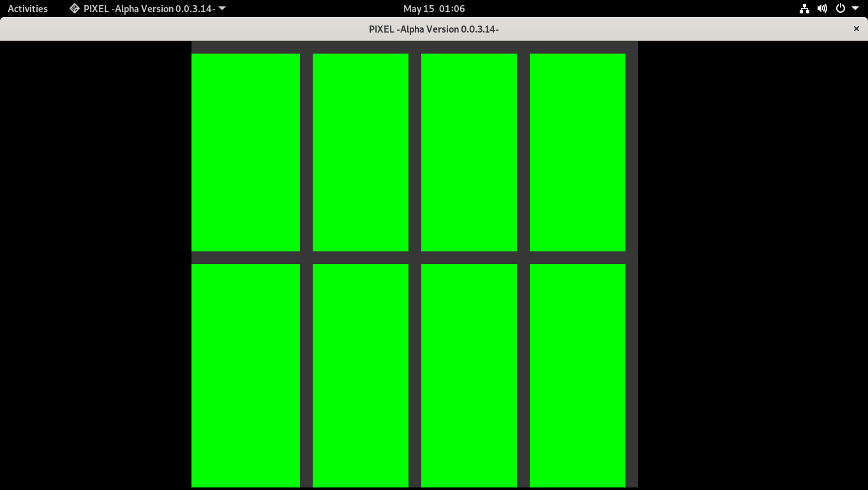The height and width of the screenshot is (490, 868).
Task: Expand the system menu arrow beside the power icon
Action: point(855,9)
